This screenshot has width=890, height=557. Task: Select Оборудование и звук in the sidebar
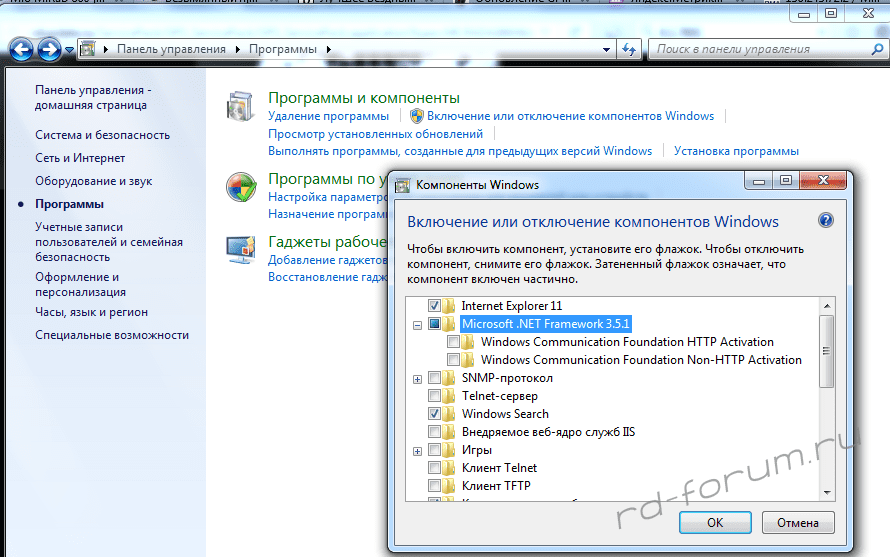(x=94, y=181)
